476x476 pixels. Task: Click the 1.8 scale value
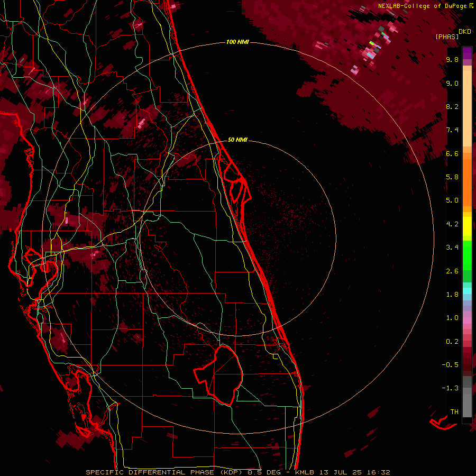(452, 295)
